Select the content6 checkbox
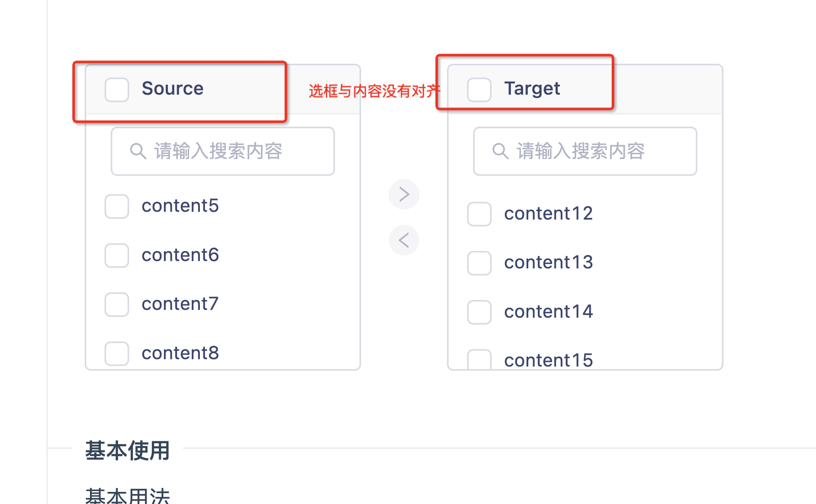 pyautogui.click(x=116, y=256)
